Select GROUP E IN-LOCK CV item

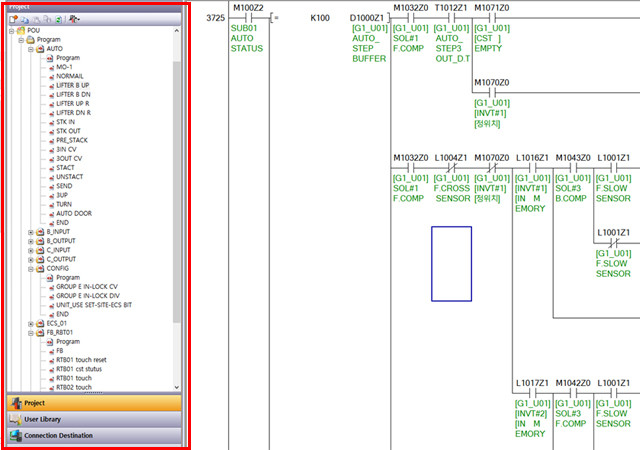(86, 286)
